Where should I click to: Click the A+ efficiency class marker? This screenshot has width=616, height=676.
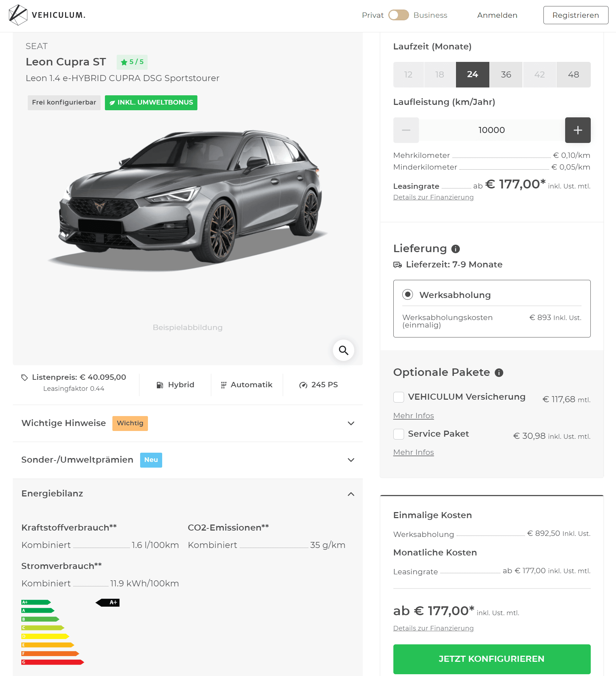107,602
